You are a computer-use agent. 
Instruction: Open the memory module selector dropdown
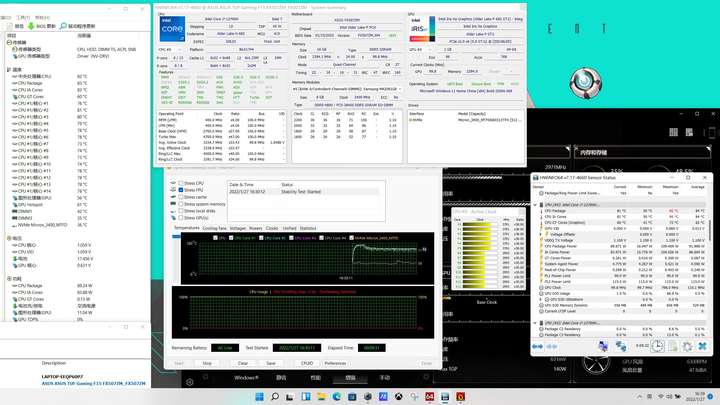pos(347,89)
